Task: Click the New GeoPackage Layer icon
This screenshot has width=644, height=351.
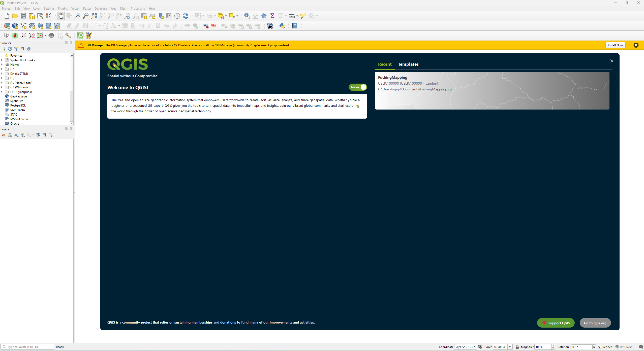Action: 15,26
